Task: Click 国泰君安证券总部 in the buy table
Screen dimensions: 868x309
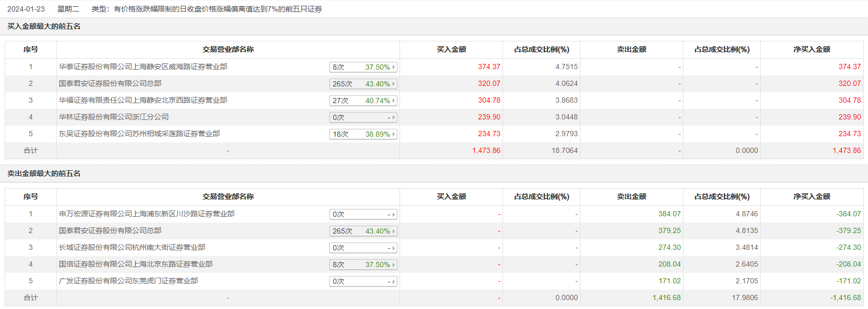Action: tap(110, 83)
